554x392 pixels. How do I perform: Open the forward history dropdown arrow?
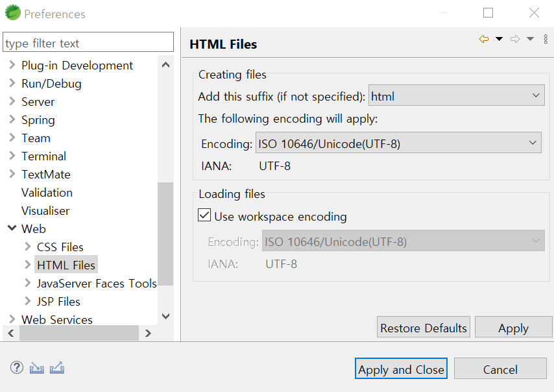coord(530,39)
